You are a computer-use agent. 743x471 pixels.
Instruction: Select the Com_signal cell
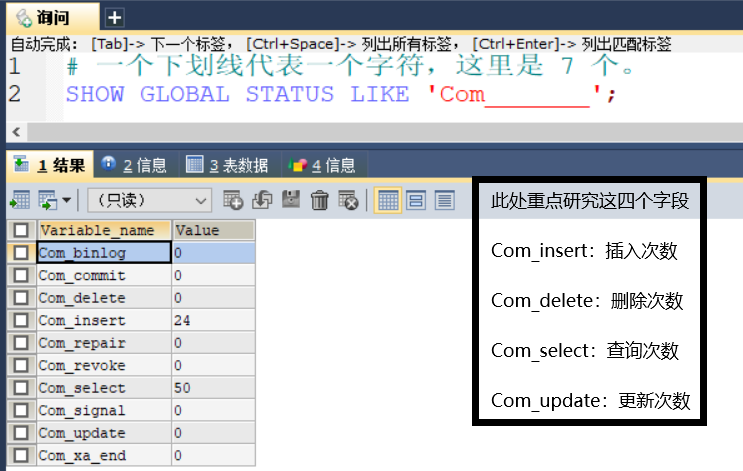click(104, 410)
